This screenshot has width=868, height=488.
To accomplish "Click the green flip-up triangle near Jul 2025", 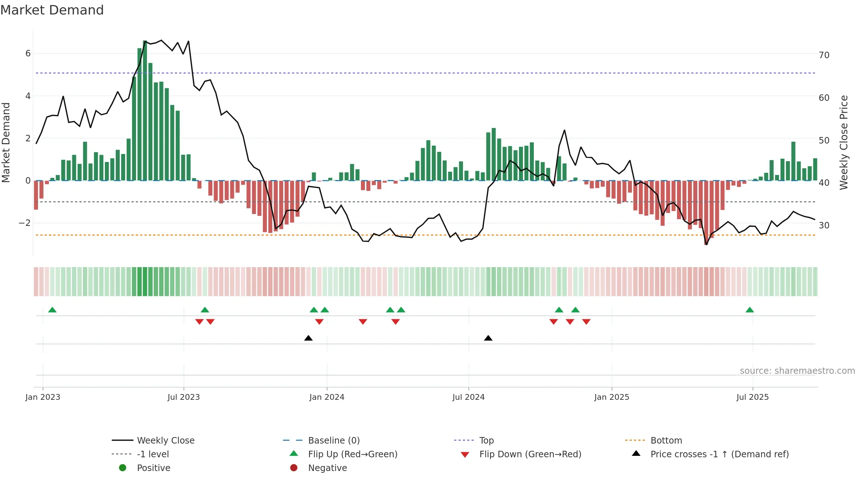I will (x=750, y=310).
